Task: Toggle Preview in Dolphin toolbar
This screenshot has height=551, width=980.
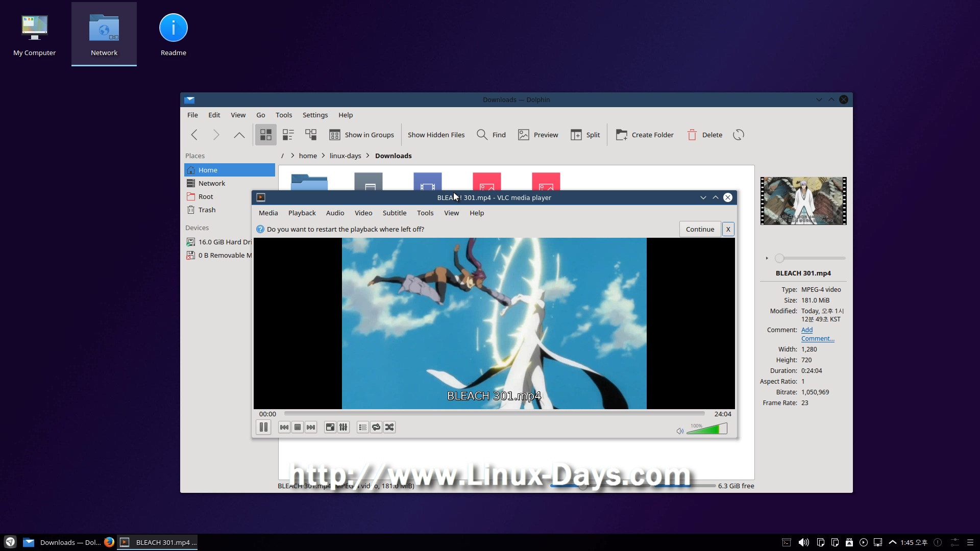Action: click(x=538, y=135)
